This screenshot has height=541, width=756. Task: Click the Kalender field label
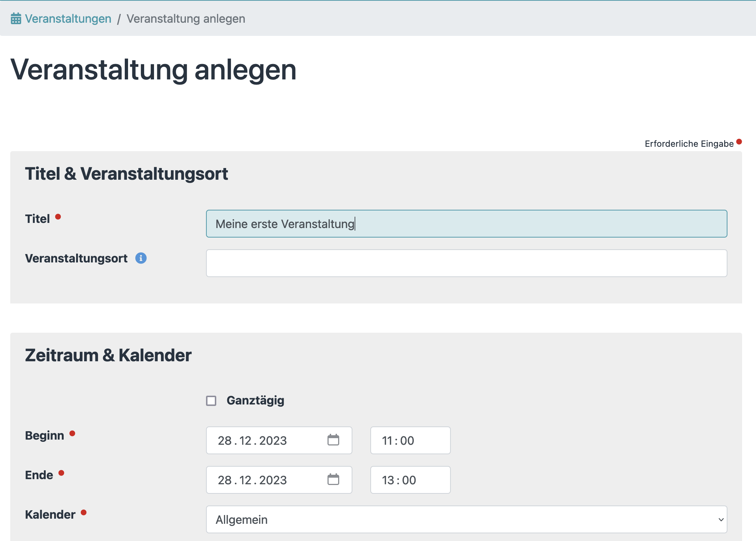[50, 515]
